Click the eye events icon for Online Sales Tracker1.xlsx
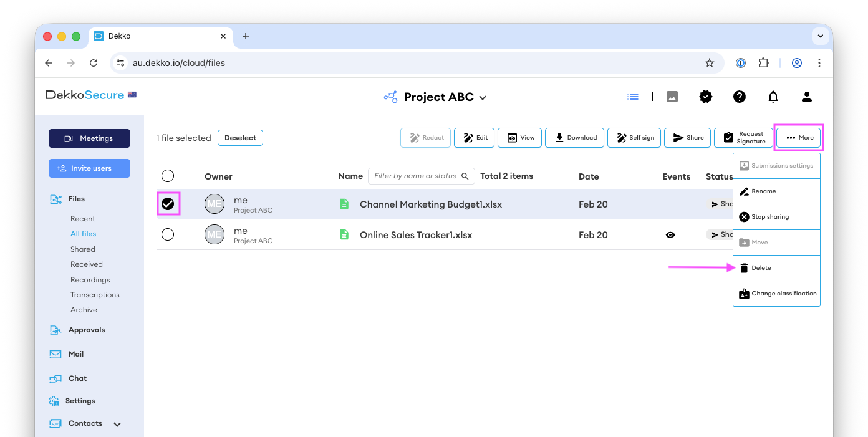The height and width of the screenshot is (437, 868). (670, 235)
